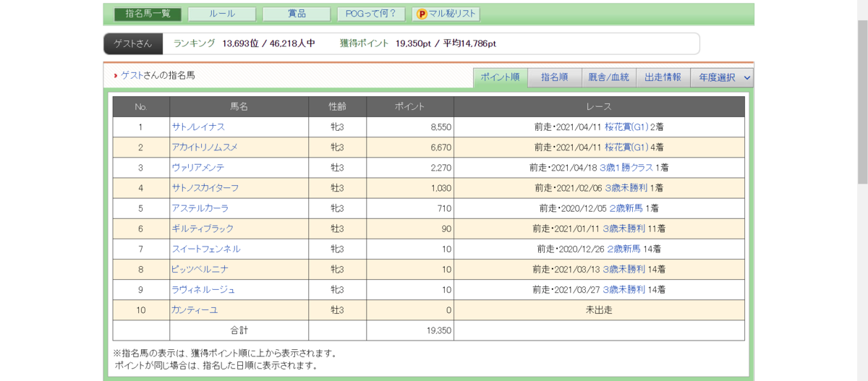Open horse サトノスカイターフ
The height and width of the screenshot is (381, 868).
click(205, 187)
